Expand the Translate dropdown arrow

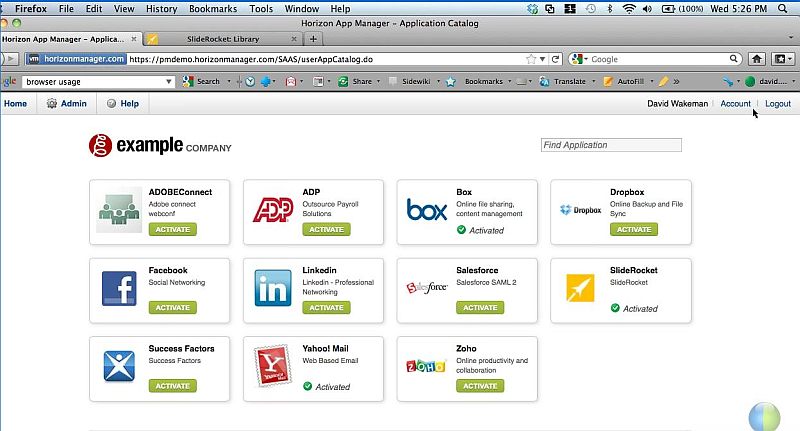[593, 82]
